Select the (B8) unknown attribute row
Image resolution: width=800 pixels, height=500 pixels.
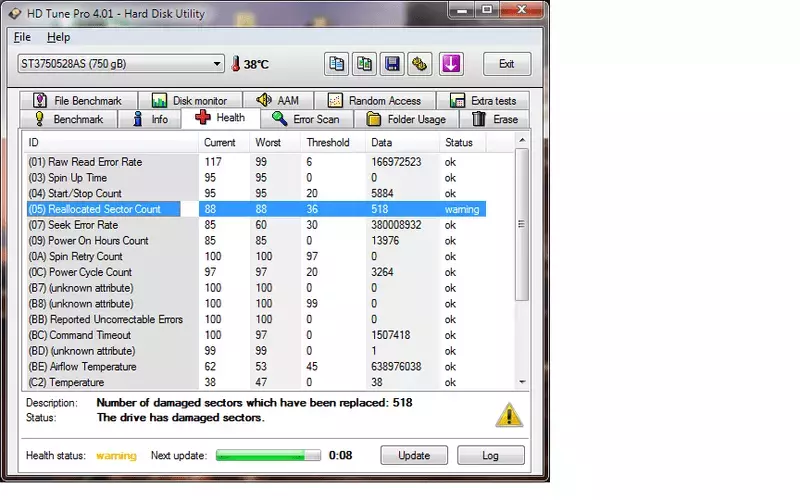tap(255, 304)
